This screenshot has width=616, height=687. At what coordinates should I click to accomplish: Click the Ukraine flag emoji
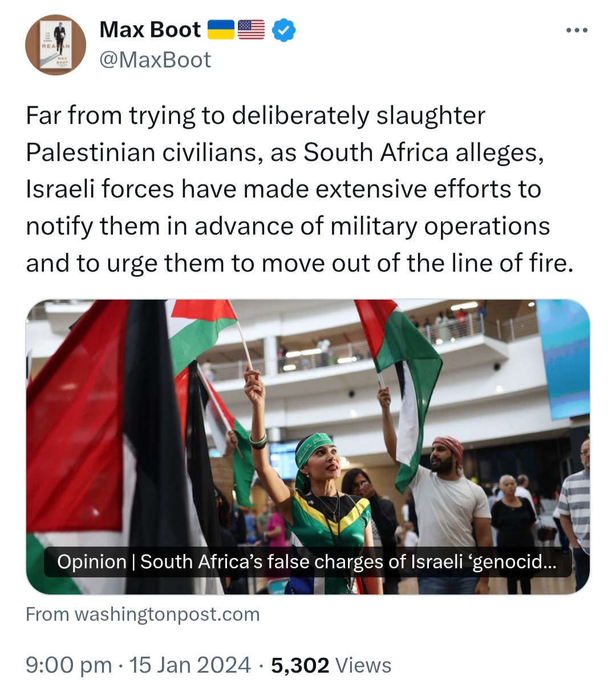(221, 30)
